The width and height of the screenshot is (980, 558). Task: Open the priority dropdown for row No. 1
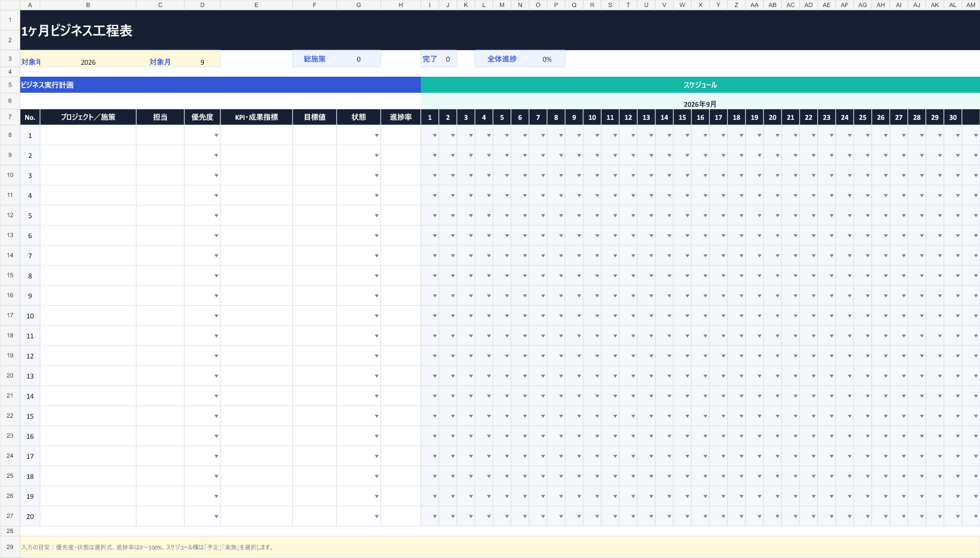click(x=216, y=135)
